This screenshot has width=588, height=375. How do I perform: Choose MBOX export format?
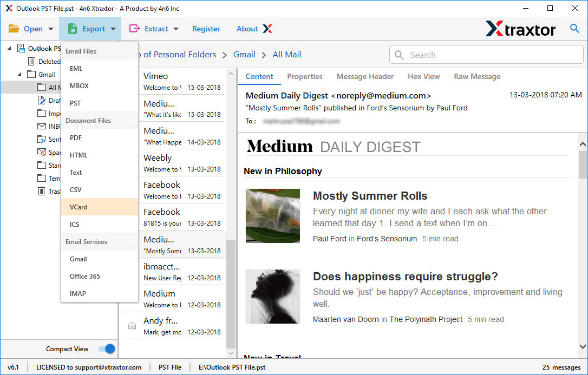[100, 86]
